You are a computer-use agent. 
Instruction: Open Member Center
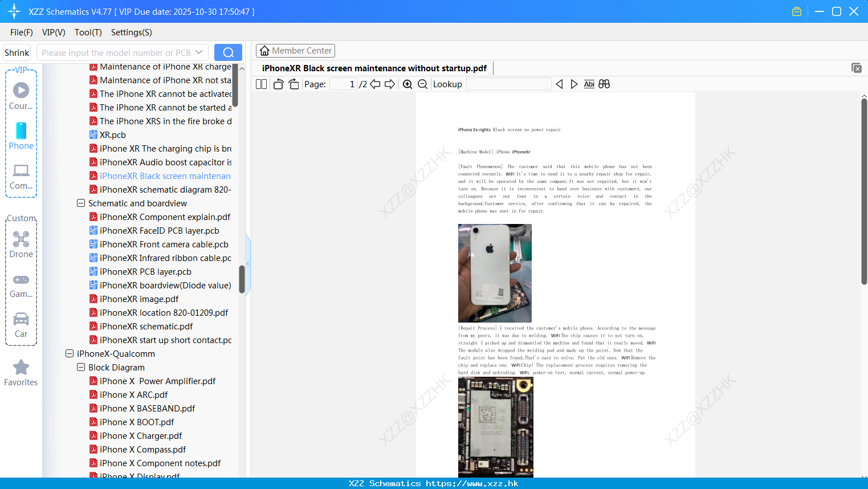(x=295, y=51)
